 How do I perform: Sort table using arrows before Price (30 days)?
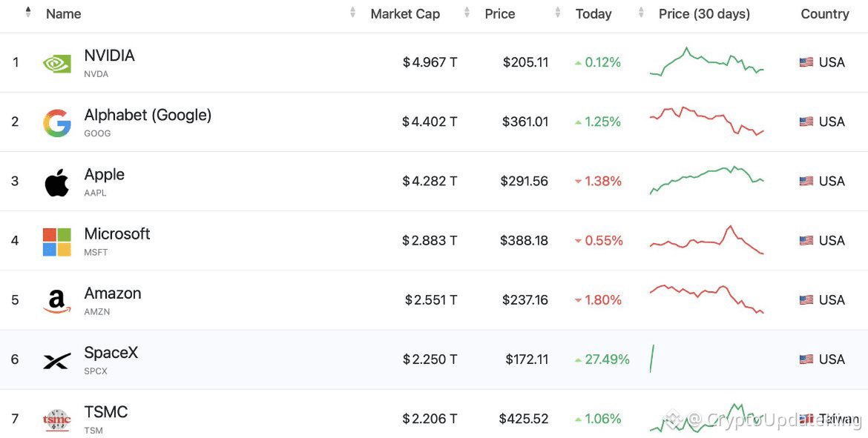(x=642, y=13)
